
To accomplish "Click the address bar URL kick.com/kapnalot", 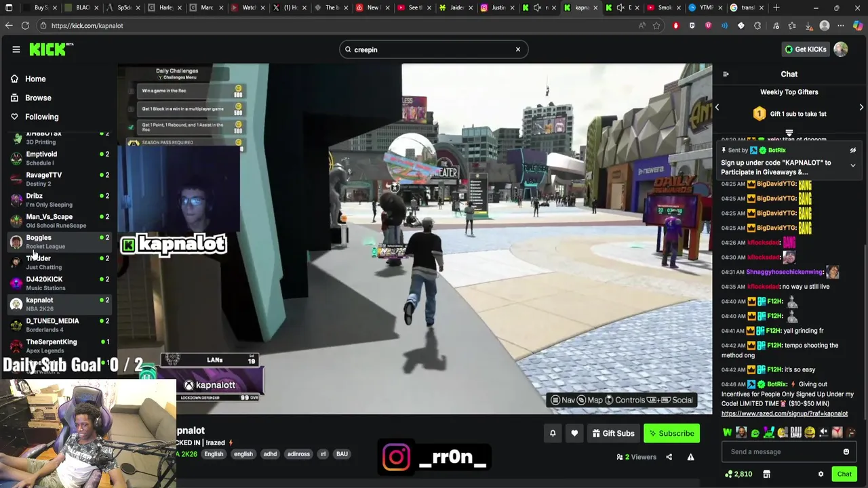I will 87,26.
